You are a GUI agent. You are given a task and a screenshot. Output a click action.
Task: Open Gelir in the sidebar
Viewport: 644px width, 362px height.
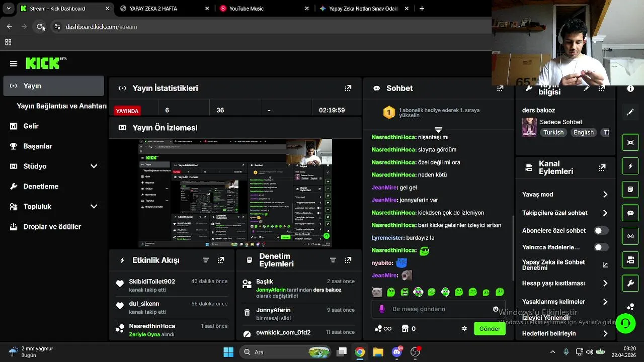tap(53, 126)
